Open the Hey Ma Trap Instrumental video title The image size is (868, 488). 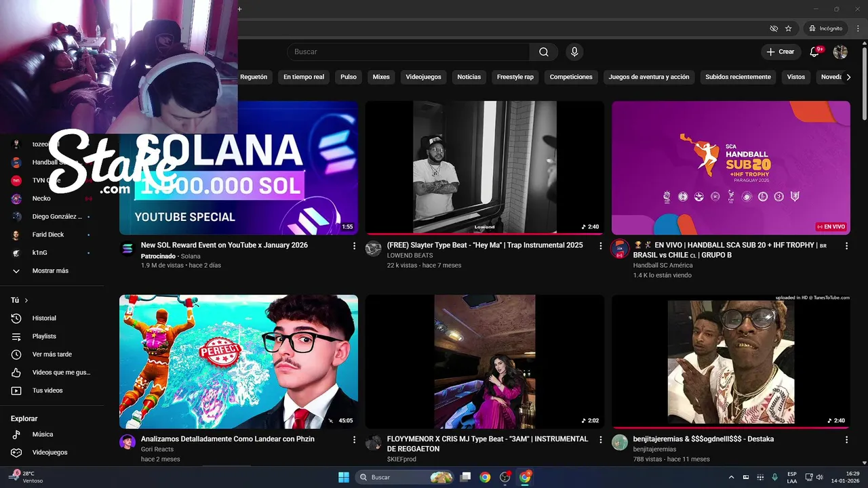click(x=485, y=245)
